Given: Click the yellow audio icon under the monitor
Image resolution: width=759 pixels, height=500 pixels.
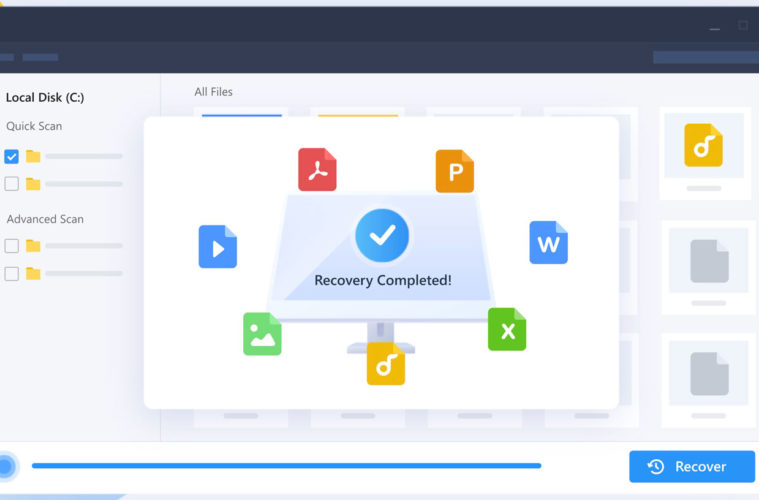Looking at the screenshot, I should pos(385,364).
